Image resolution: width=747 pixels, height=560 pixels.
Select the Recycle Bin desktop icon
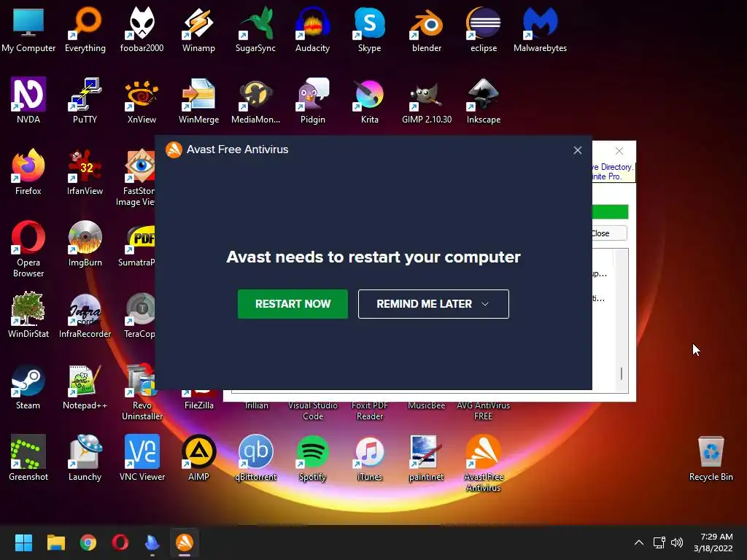pos(711,458)
